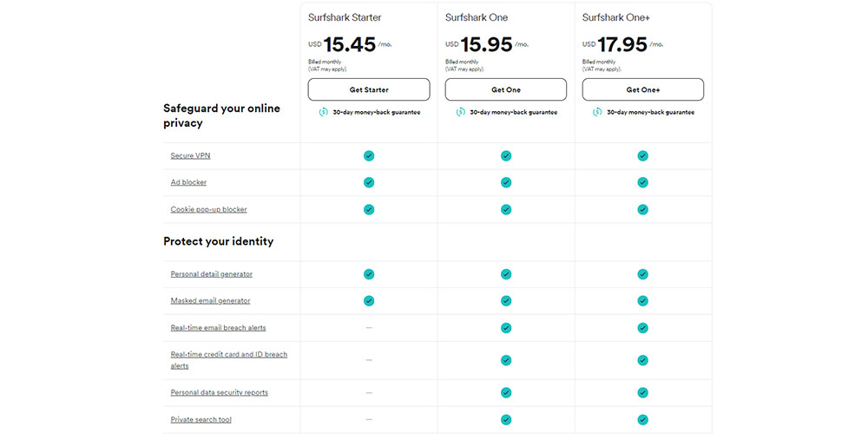Image resolution: width=868 pixels, height=434 pixels.
Task: Click the 17.95 price
Action: click(x=622, y=44)
